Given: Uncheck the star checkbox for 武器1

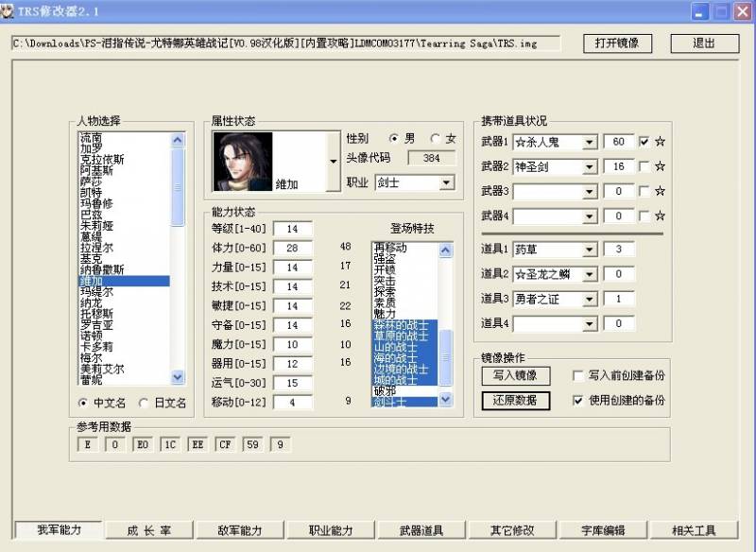Looking at the screenshot, I should (644, 142).
